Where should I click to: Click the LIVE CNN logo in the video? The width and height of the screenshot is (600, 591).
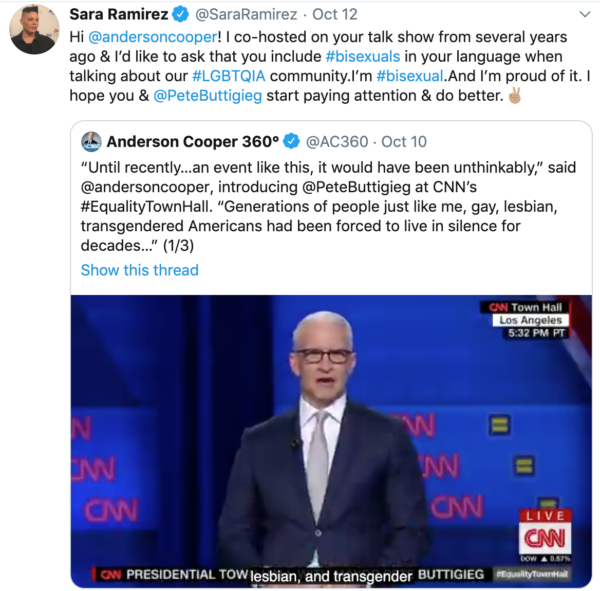[x=545, y=532]
